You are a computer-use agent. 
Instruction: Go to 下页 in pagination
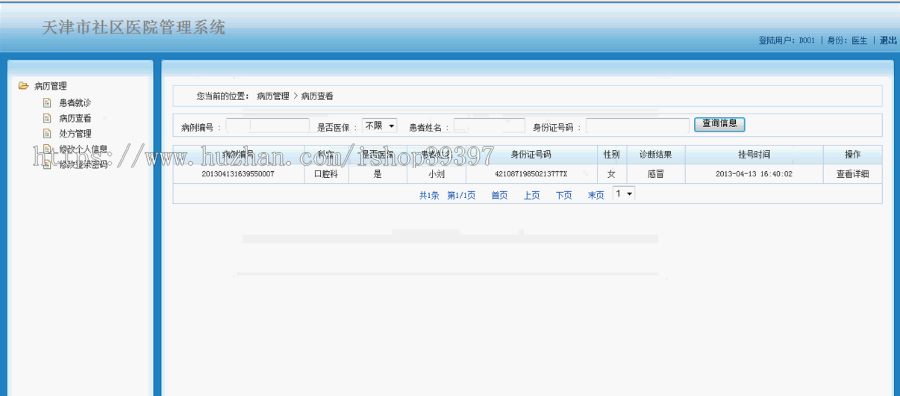(x=564, y=195)
